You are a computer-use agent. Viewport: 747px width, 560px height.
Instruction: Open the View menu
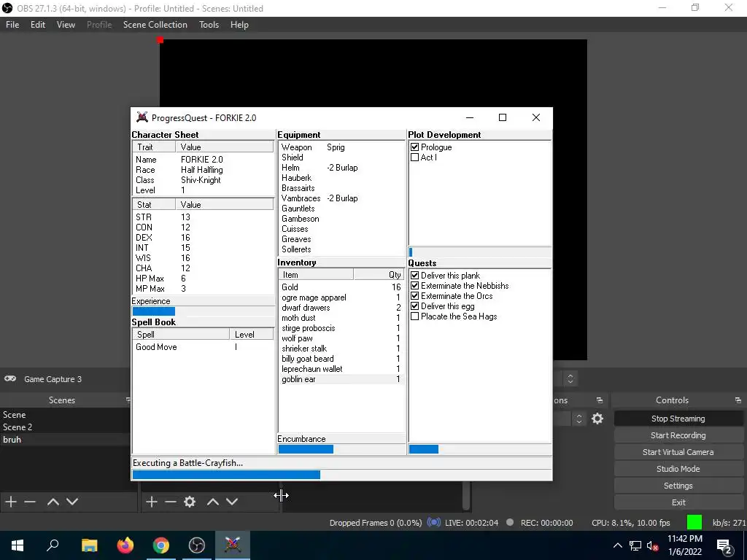point(66,25)
